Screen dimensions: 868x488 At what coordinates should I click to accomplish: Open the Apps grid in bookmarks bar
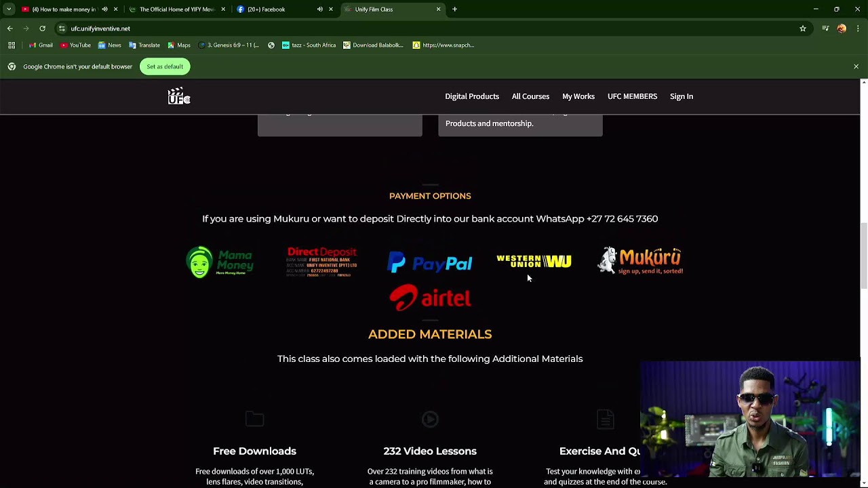click(12, 45)
